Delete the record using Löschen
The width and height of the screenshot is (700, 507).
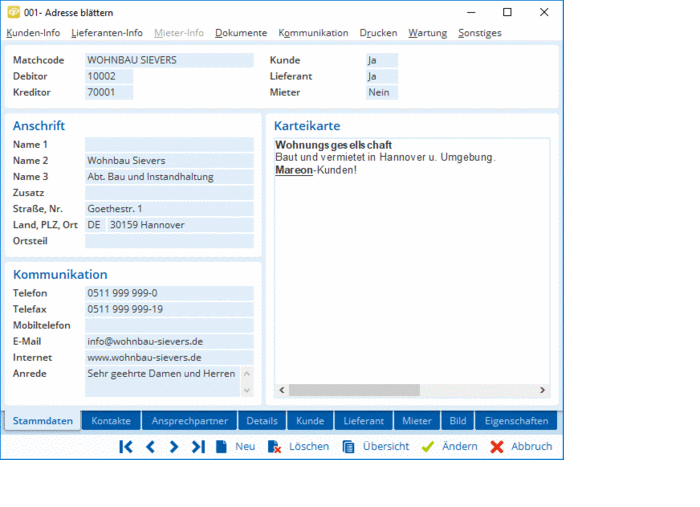[x=298, y=447]
